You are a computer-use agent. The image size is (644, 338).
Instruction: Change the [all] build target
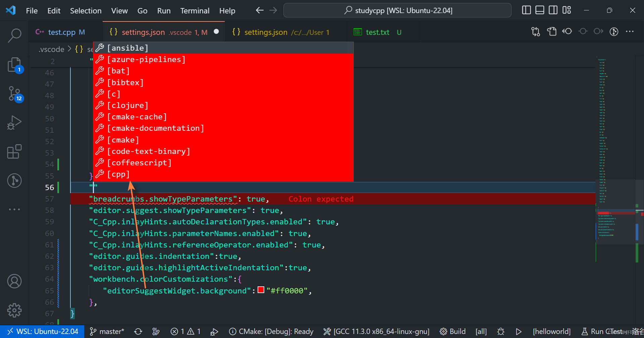pos(481,332)
